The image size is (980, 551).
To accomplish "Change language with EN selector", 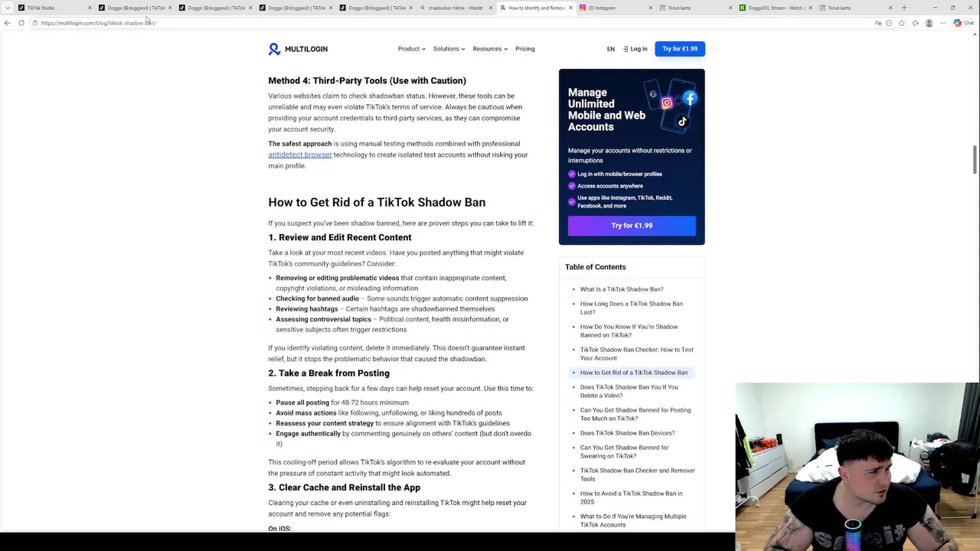I will point(610,49).
